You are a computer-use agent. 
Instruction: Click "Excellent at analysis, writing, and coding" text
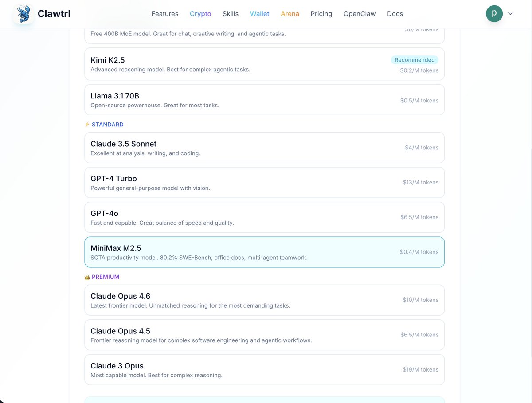[x=145, y=153]
